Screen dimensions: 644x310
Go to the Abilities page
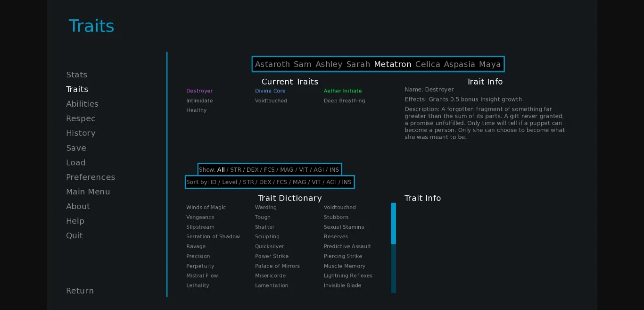click(82, 104)
